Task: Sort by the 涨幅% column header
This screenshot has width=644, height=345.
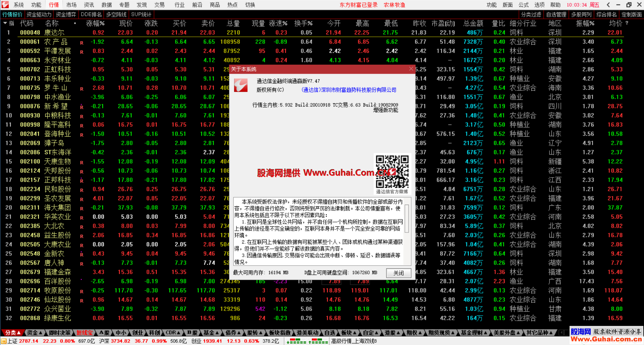Action: pyautogui.click(x=95, y=23)
